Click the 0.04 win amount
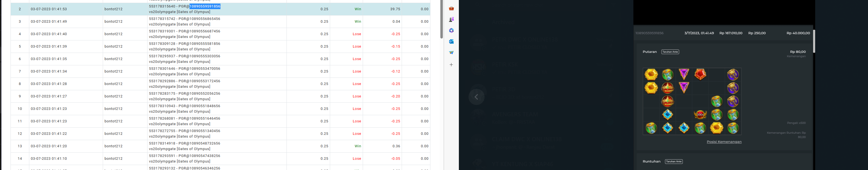868x170 pixels. tap(396, 22)
